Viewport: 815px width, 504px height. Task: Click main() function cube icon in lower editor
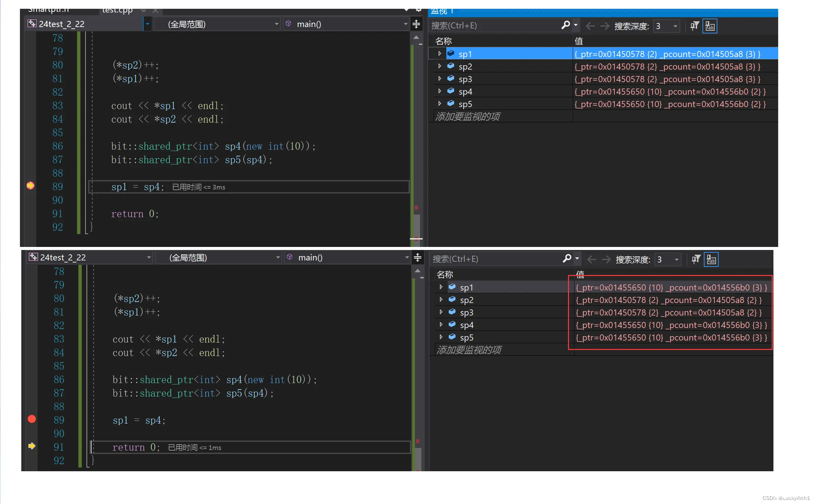click(290, 257)
